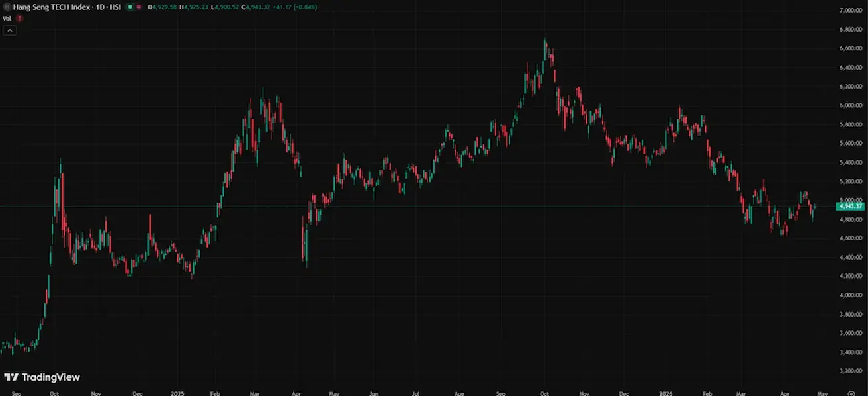Collapse the indicator legend with chevron

(x=9, y=30)
